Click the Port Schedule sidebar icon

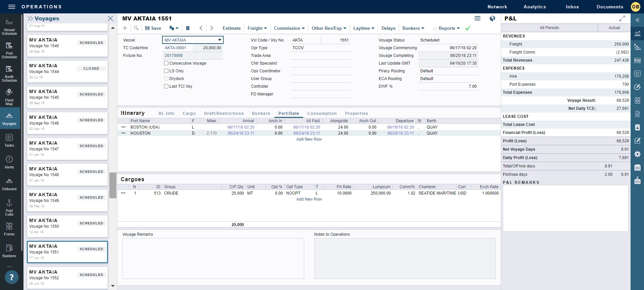pos(9,50)
